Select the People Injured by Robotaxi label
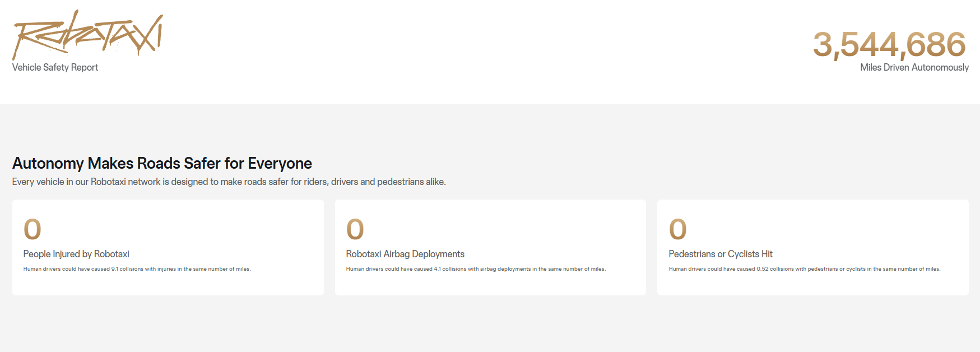Viewport: 980px width, 352px height. pos(76,254)
